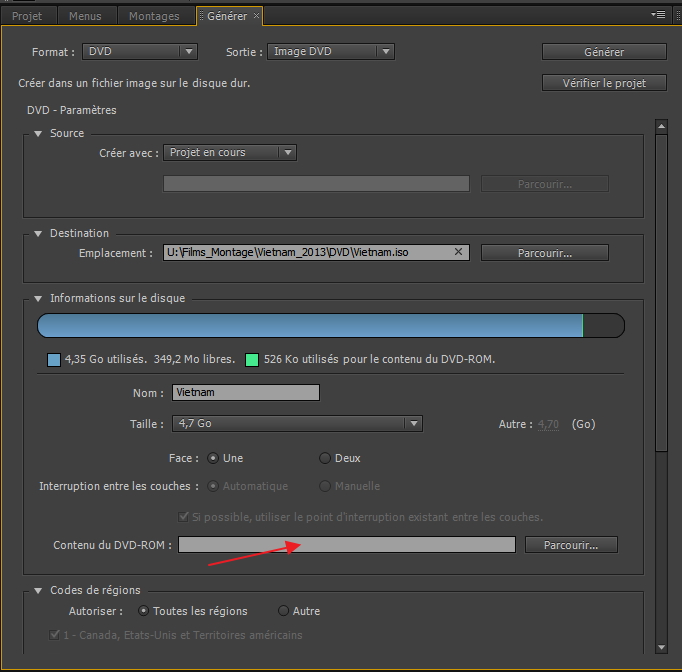Open the Sortie Image DVD dropdown
Viewport: 682px width, 672px height.
pyautogui.click(x=331, y=52)
